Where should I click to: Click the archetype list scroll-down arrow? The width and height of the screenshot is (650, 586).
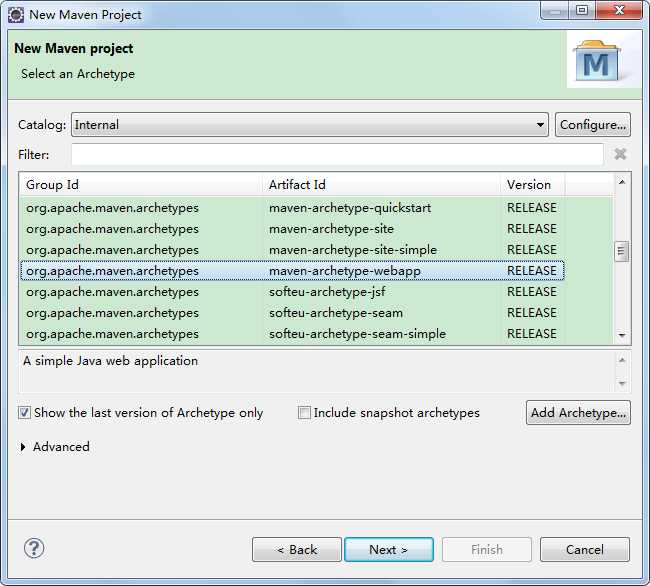[x=622, y=335]
